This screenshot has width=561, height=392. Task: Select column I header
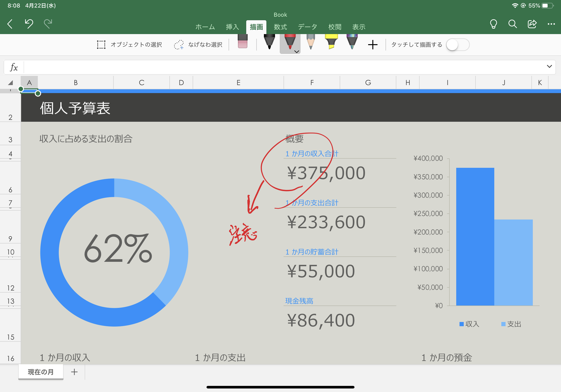coord(447,82)
